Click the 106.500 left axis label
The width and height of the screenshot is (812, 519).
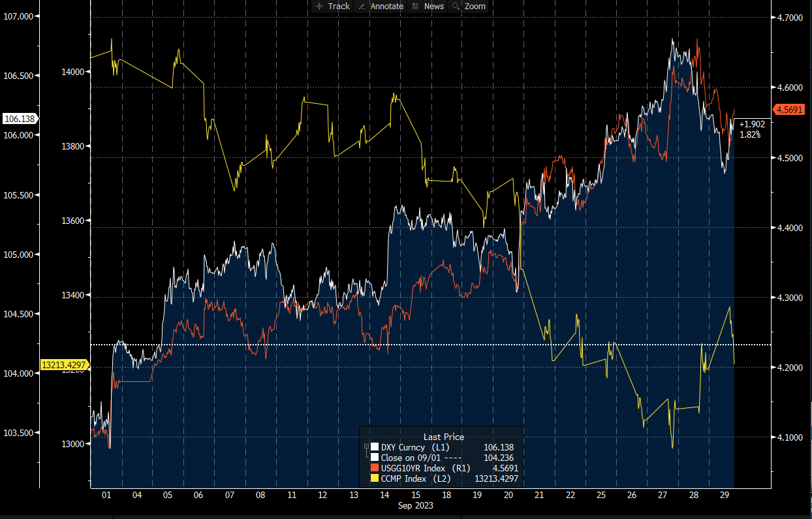18,76
